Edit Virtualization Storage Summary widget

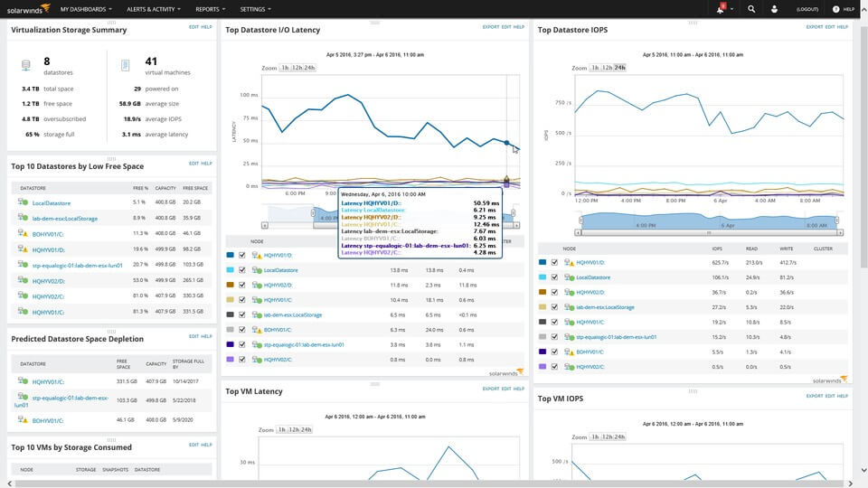tap(193, 26)
